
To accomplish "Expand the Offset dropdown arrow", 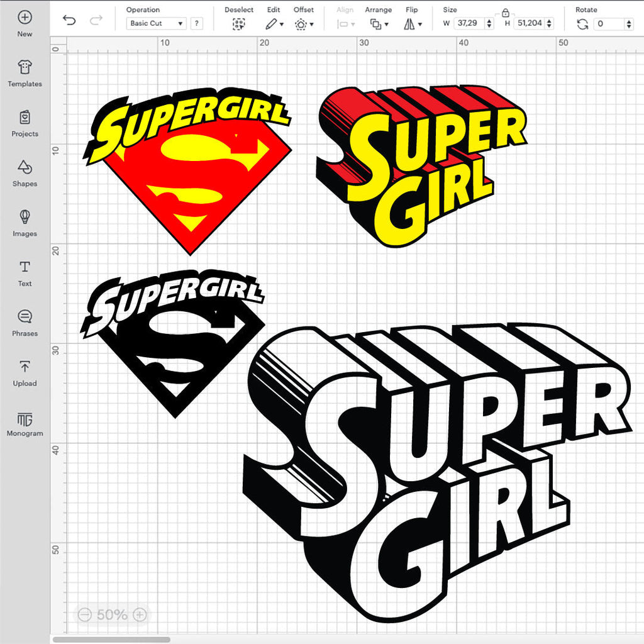I will click(312, 25).
